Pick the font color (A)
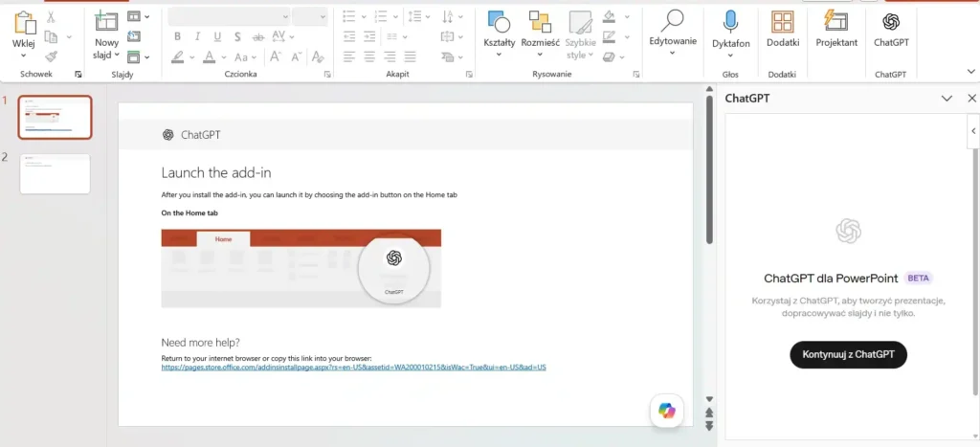 click(x=210, y=56)
